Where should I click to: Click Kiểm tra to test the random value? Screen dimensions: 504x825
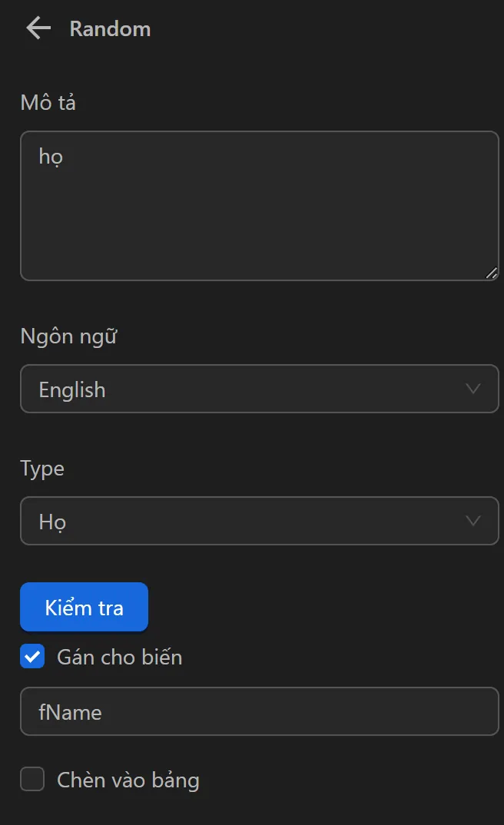pos(84,607)
